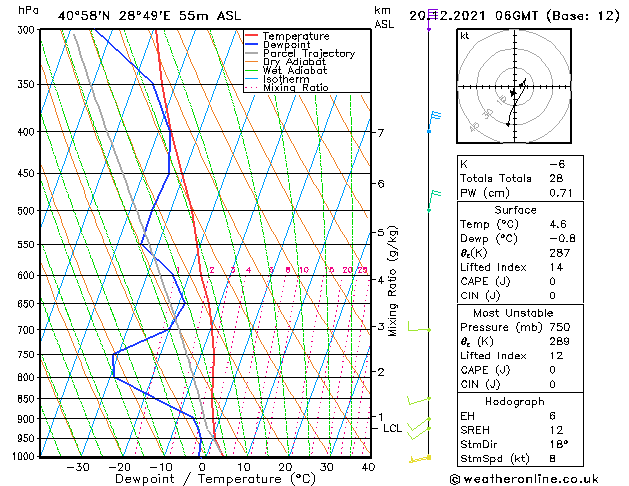Click the Mixing Ratio legend entry

tap(287, 87)
